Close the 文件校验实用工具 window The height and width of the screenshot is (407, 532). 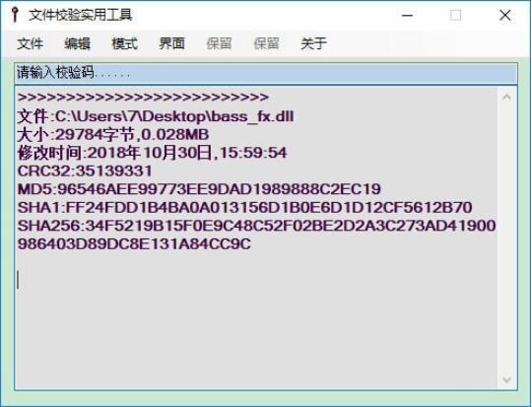tap(505, 16)
